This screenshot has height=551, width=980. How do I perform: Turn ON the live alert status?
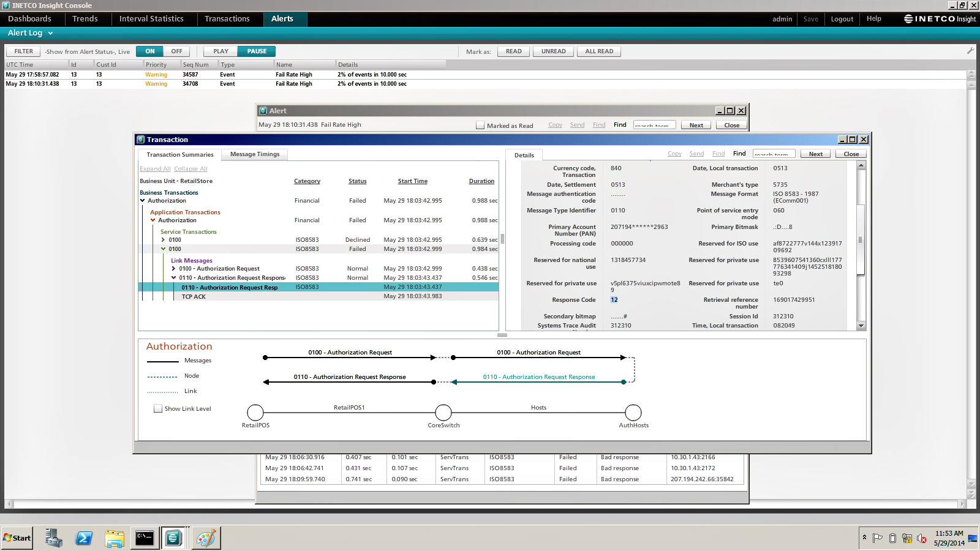click(x=150, y=51)
